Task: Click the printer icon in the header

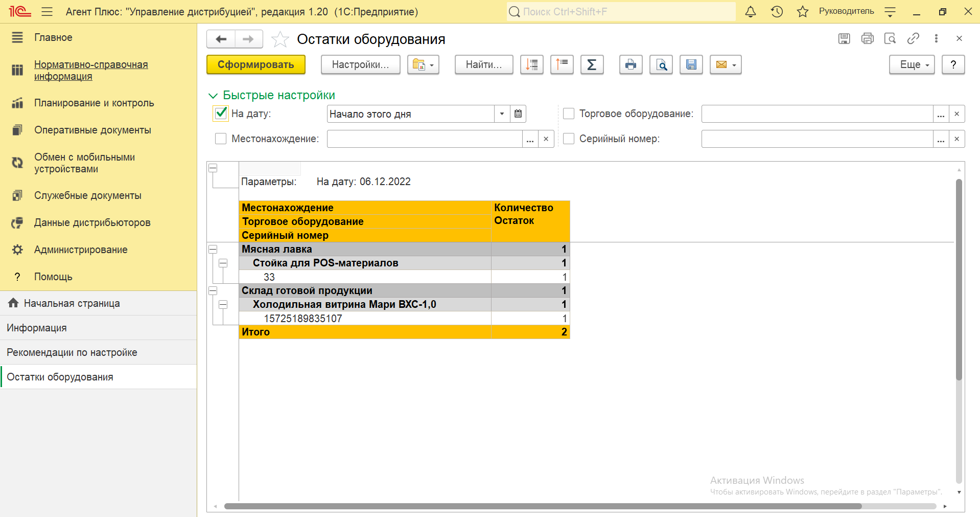Action: (867, 39)
